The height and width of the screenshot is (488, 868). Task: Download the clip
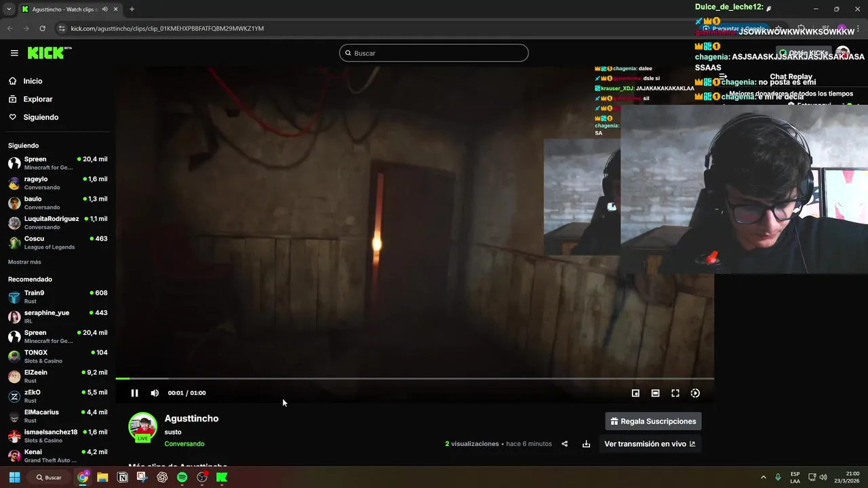click(586, 444)
